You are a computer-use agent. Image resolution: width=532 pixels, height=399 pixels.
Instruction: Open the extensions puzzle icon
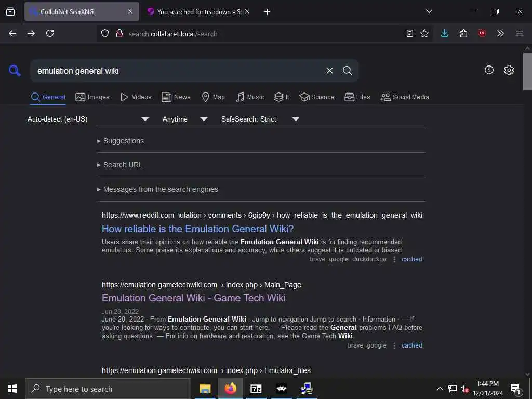pyautogui.click(x=463, y=33)
